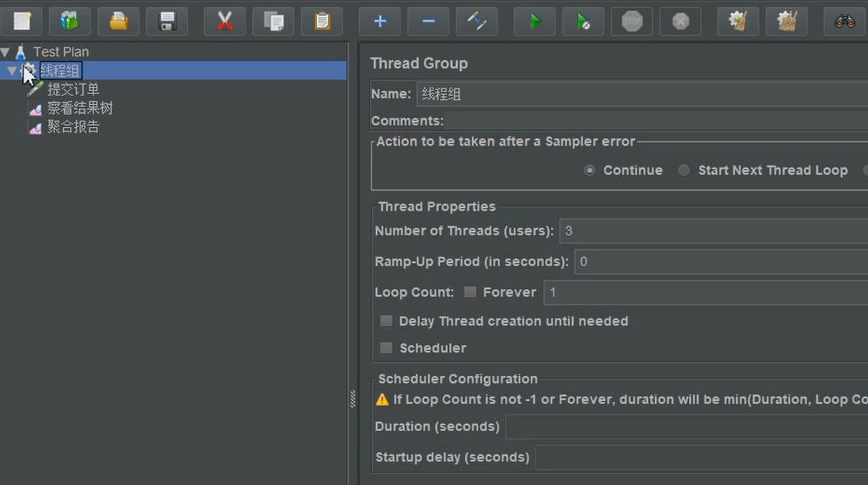Open 聚合报告 listener in tree
The width and height of the screenshot is (868, 485).
(x=73, y=127)
